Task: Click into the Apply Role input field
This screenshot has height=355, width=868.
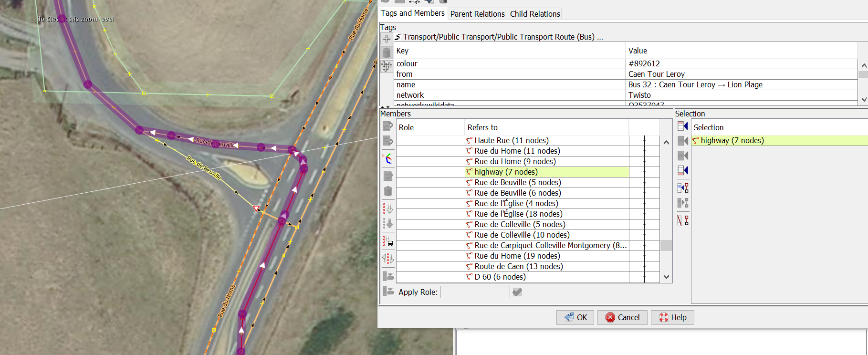Action: pyautogui.click(x=475, y=292)
